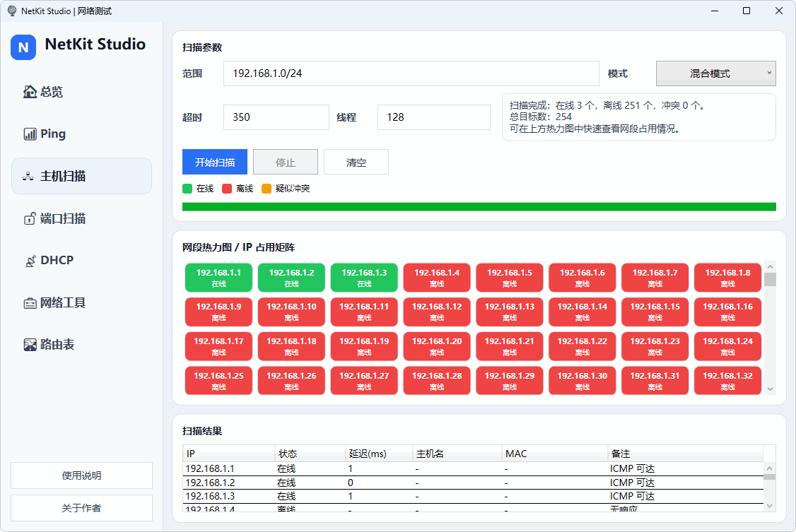
Task: Click the toolbox icon beside 网络工具
Action: tap(30, 303)
